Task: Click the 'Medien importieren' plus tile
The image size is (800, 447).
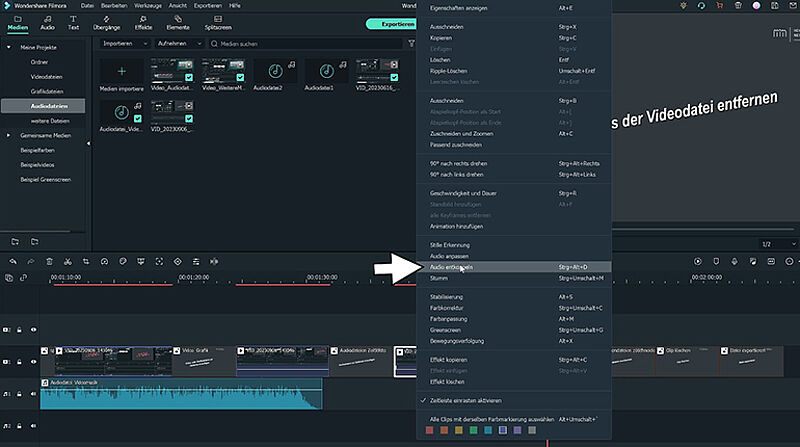Action: (x=121, y=71)
